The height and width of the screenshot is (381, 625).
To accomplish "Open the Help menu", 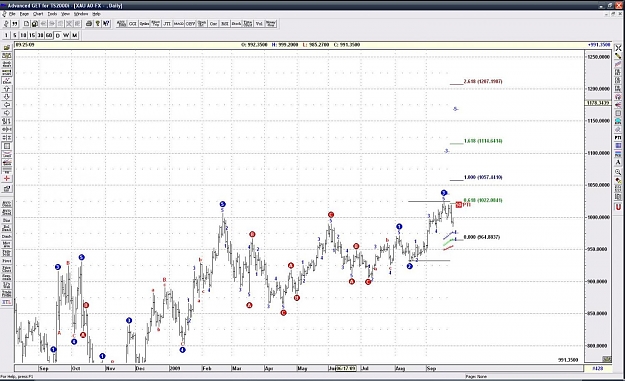I will click(96, 14).
